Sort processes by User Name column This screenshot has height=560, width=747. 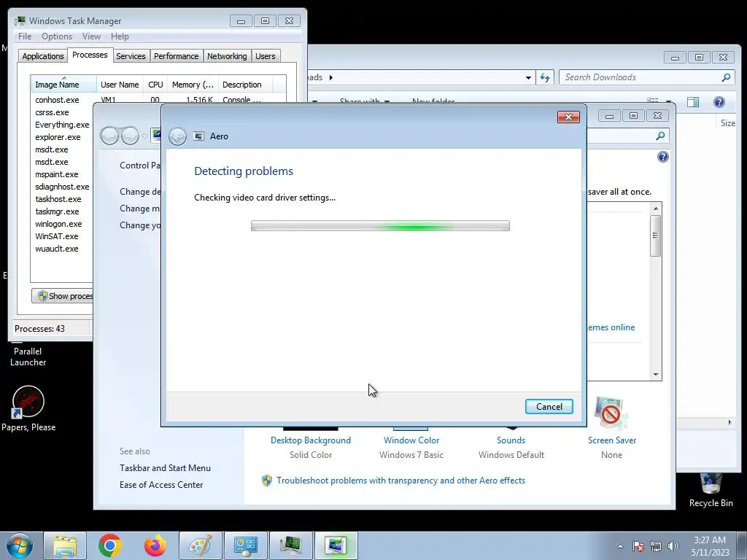(120, 85)
